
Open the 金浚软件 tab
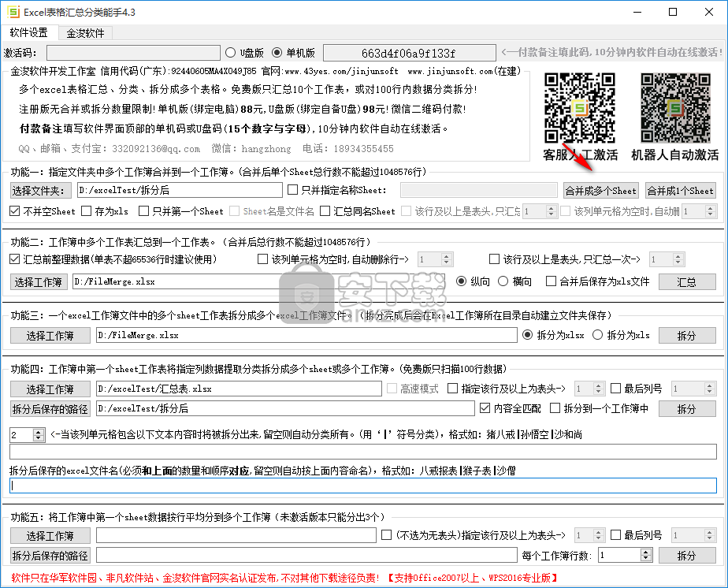click(85, 33)
